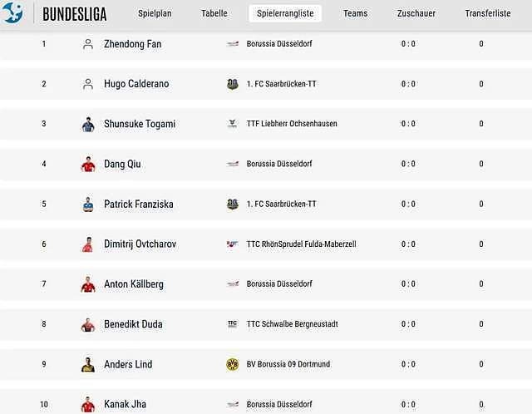Click Patrick Franziska's name link
The width and height of the screenshot is (532, 414).
(x=139, y=204)
